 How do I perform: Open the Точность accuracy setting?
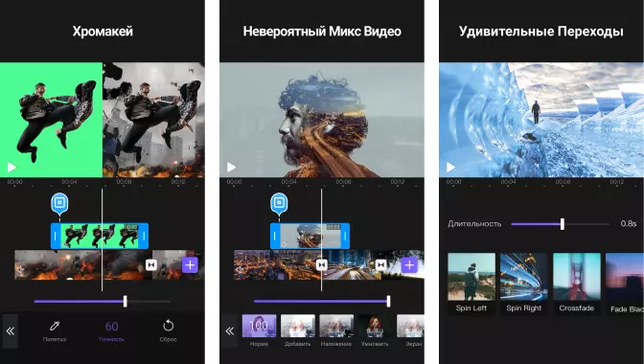pyautogui.click(x=111, y=330)
